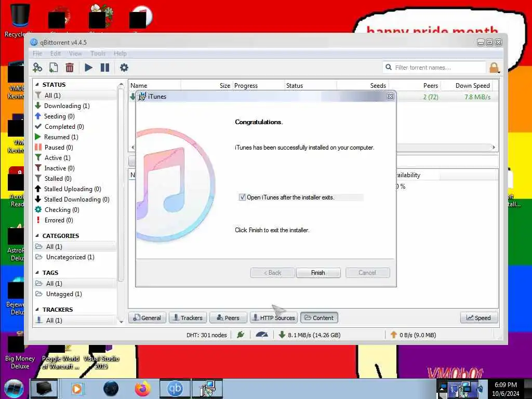Click the installer taskbar icon
The image size is (532, 399).
(x=207, y=389)
